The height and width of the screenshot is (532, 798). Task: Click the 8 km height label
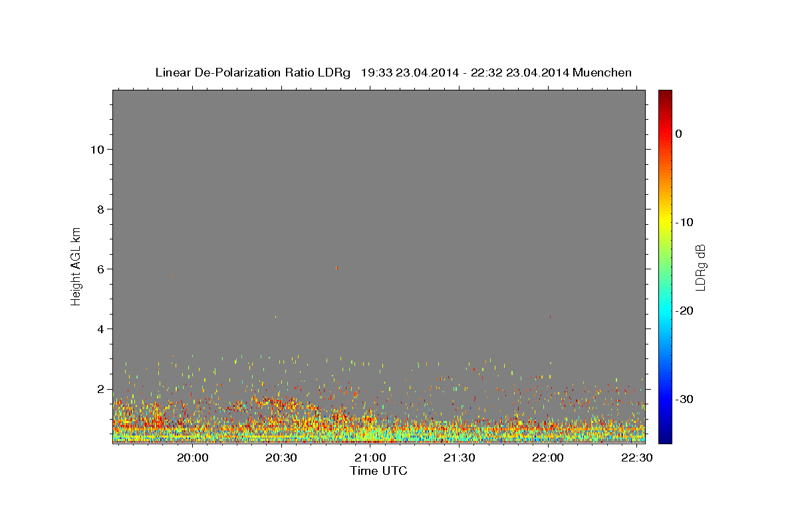pyautogui.click(x=100, y=209)
